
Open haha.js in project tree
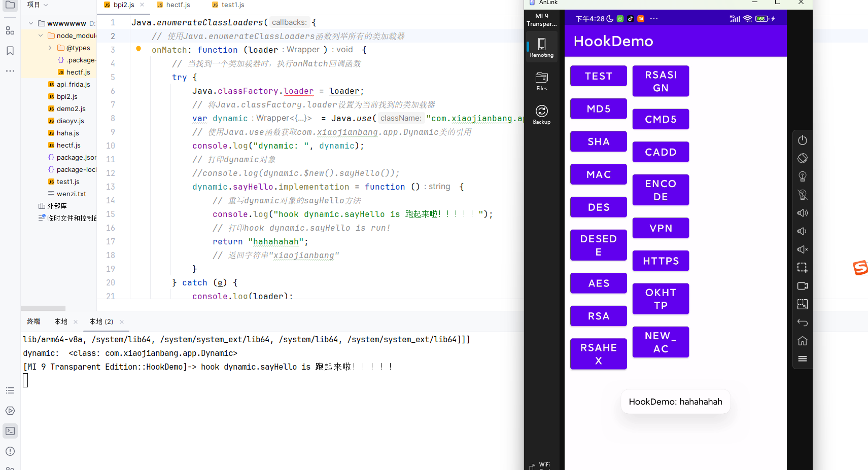(x=64, y=133)
